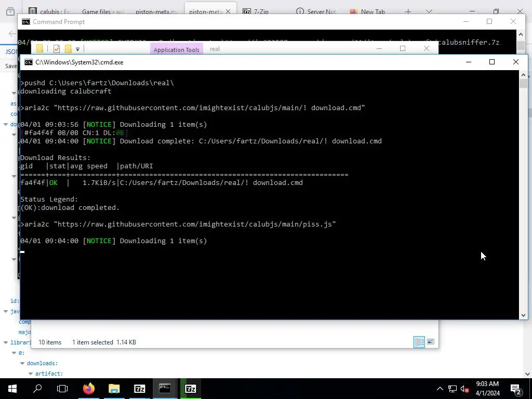532x399 pixels.
Task: Open taskbar Search magnifier
Action: pyautogui.click(x=37, y=389)
